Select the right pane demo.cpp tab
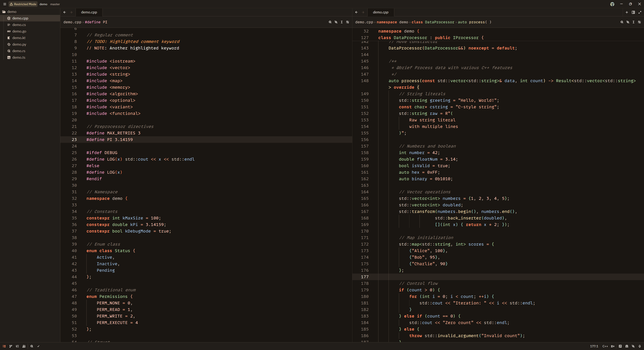The width and height of the screenshot is (644, 350). [381, 12]
